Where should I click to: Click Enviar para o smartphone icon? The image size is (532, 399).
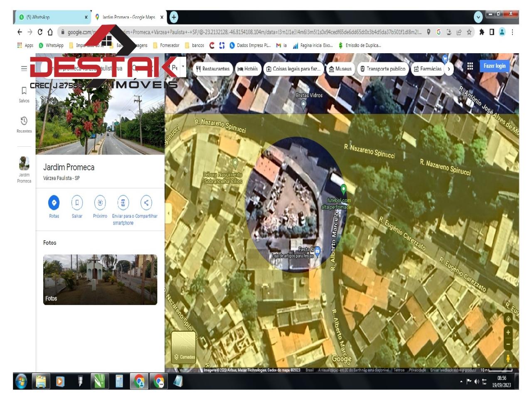(x=123, y=203)
